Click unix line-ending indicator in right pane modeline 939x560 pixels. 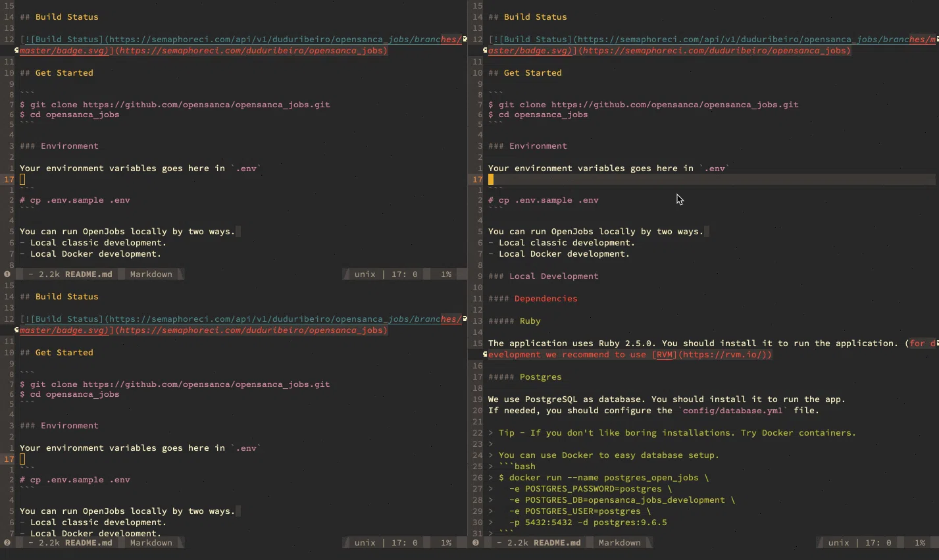[839, 543]
